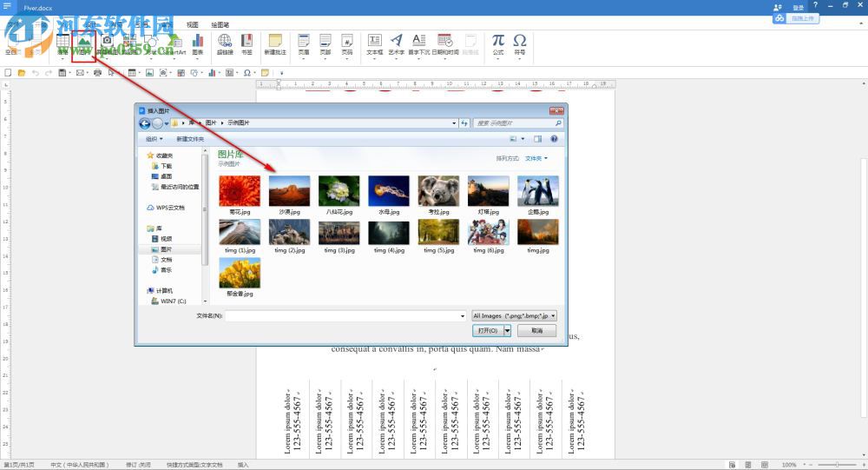868x470 pixels.
Task: Click the Cancel (取消) button
Action: [537, 330]
